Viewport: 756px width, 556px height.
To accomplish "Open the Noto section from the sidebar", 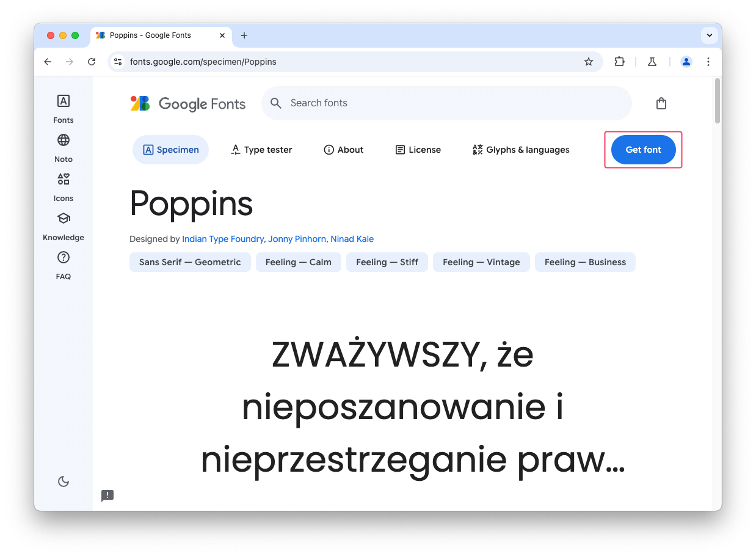I will tap(63, 148).
